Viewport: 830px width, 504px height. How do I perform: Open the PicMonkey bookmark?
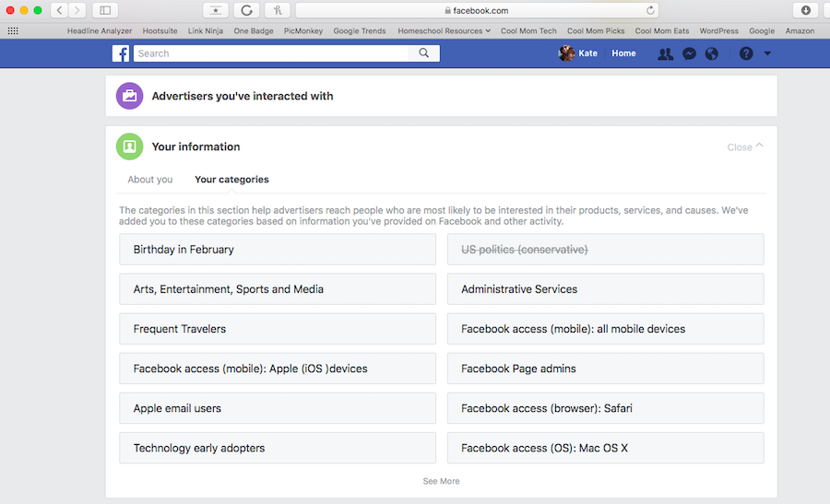[303, 30]
